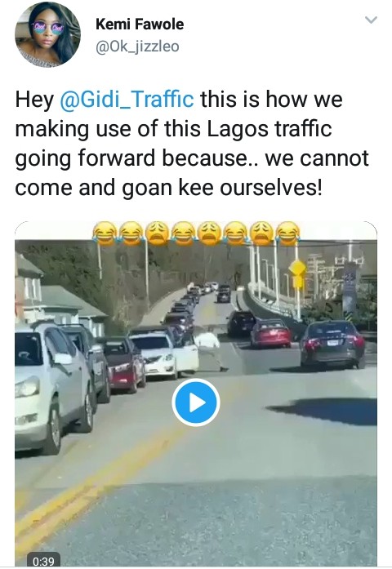Click the yellow road sign in the video
392x569 pixels.
(297, 273)
